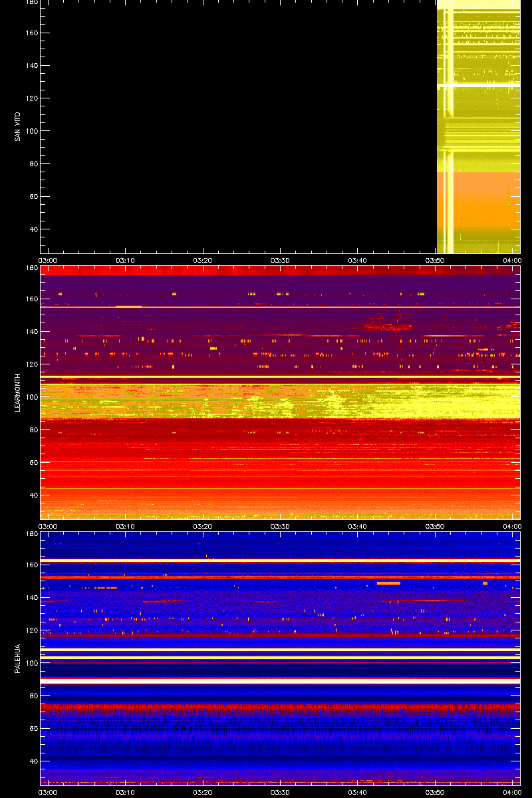This screenshot has height=798, width=532.
Task: Choose the 40 tick label on Palehua axis
Action: click(33, 761)
